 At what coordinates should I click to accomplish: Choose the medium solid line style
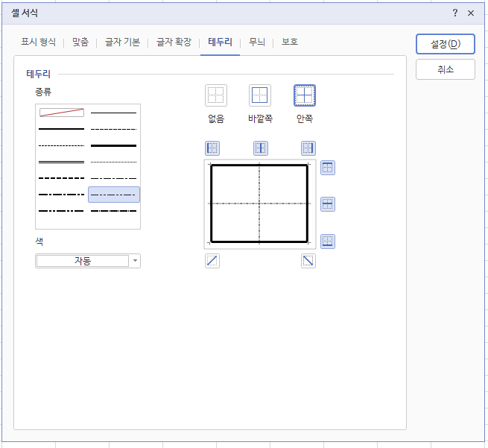(x=62, y=129)
